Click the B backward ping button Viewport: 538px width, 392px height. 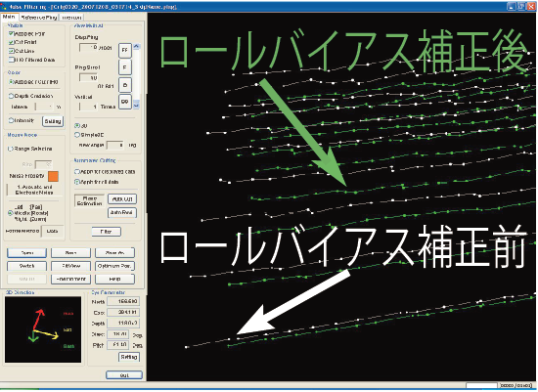(x=125, y=85)
